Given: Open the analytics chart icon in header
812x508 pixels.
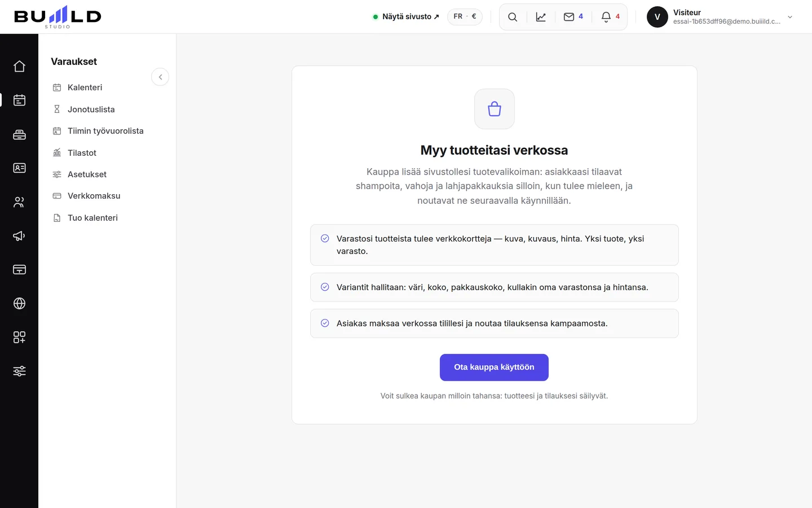Looking at the screenshot, I should coord(541,17).
